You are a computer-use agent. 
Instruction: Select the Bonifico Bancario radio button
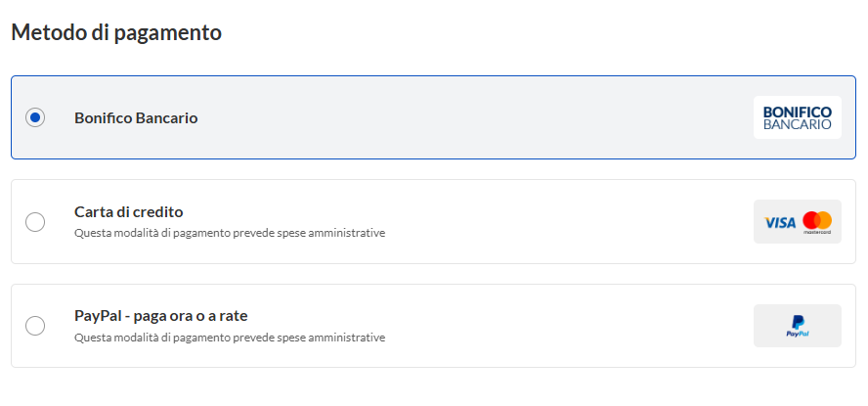[35, 117]
